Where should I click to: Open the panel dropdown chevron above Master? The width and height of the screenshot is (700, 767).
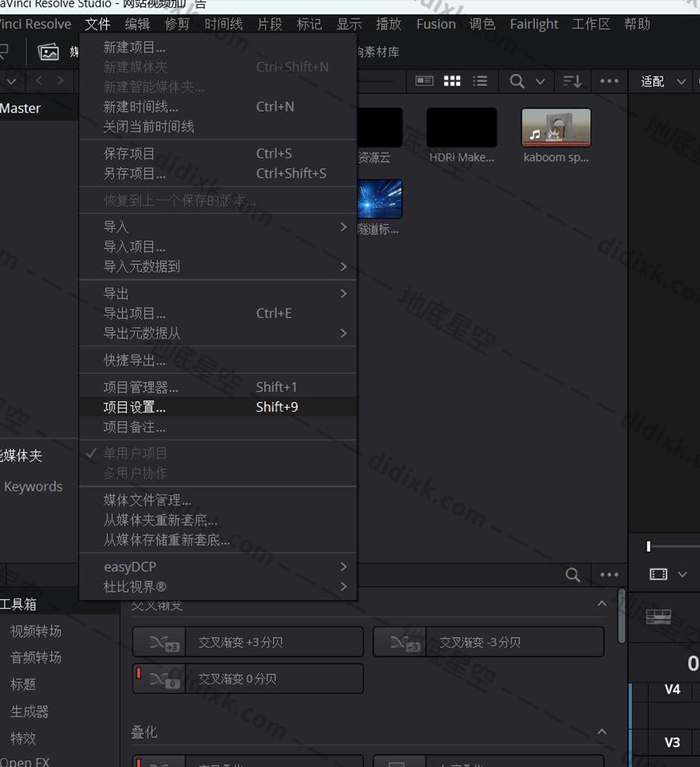coord(12,81)
